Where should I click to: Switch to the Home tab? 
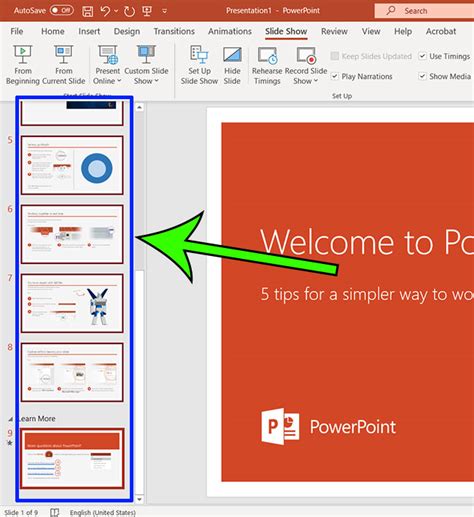tap(53, 31)
